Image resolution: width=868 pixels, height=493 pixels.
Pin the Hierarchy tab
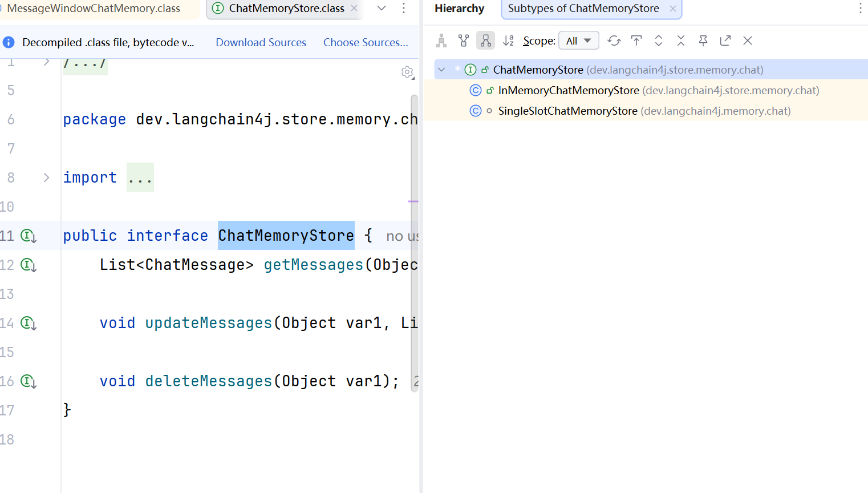(x=703, y=41)
